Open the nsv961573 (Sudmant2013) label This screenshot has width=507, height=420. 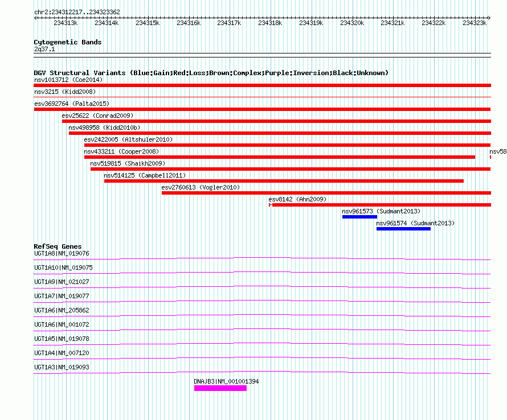pyautogui.click(x=381, y=211)
